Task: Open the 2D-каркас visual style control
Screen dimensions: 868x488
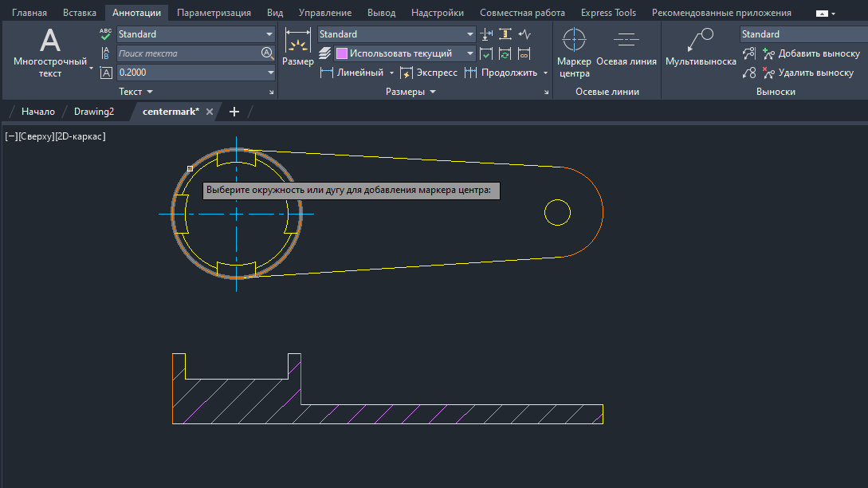Action: click(x=80, y=136)
